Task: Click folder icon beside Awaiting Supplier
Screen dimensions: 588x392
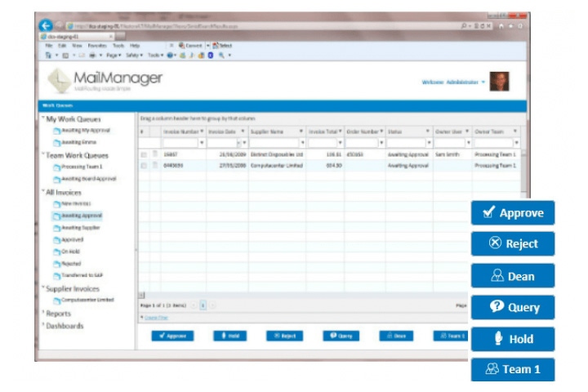Action: 56,228
